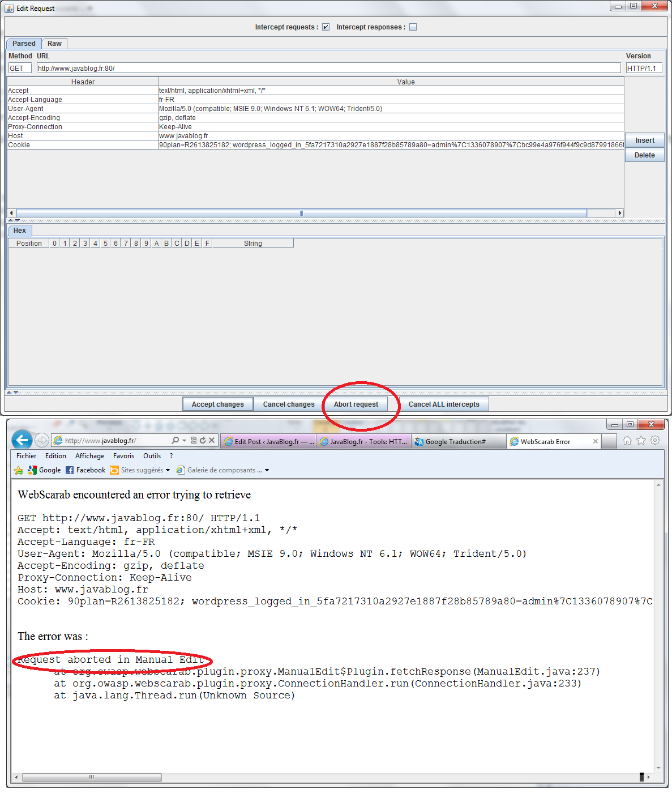Select the Accept-Encoding header row
This screenshot has width=672, height=793.
pyautogui.click(x=315, y=118)
